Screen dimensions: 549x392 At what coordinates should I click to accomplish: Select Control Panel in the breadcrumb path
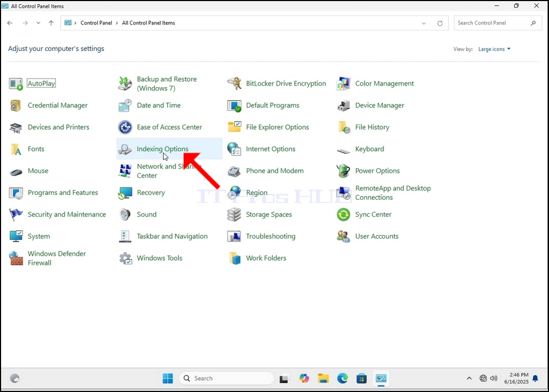tap(96, 23)
